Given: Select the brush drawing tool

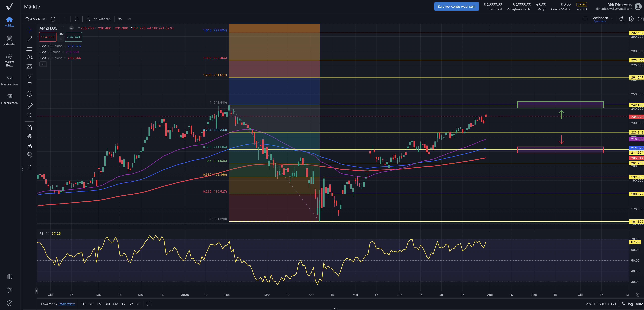Looking at the screenshot, I should pyautogui.click(x=29, y=76).
